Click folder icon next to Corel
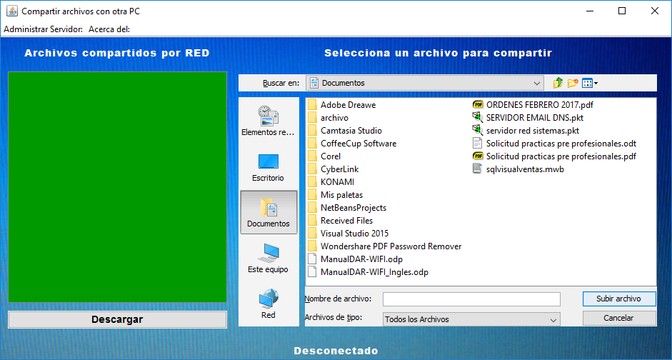This screenshot has height=360, width=672. 312,156
